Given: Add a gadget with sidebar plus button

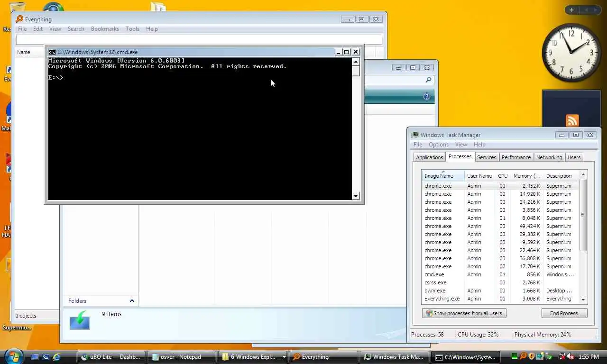Looking at the screenshot, I should (x=571, y=10).
